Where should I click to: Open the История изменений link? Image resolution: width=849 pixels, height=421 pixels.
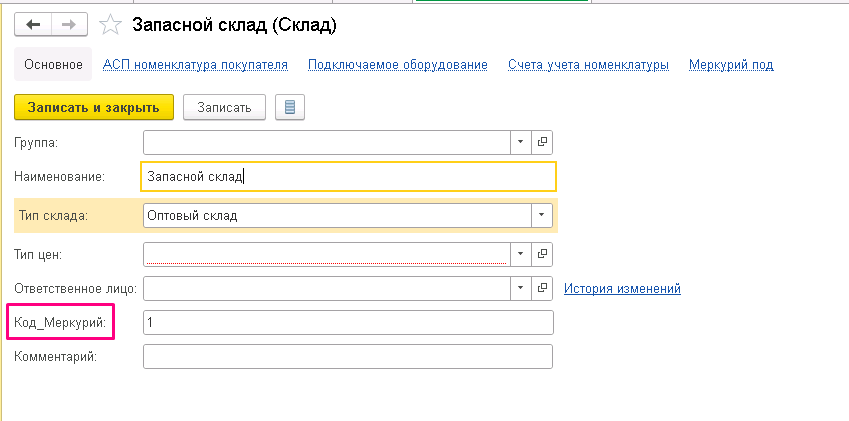[622, 288]
